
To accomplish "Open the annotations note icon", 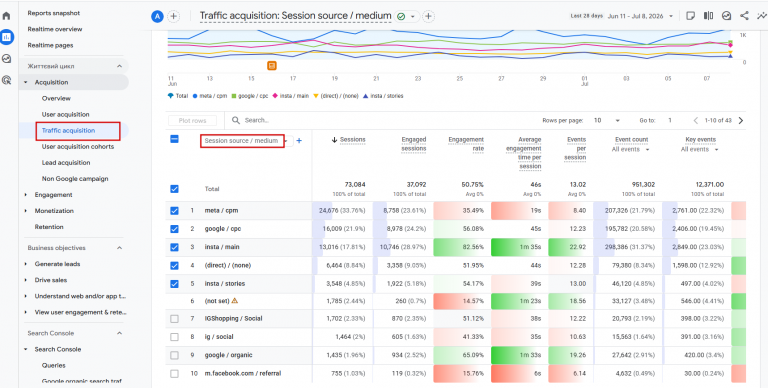I will (x=691, y=16).
